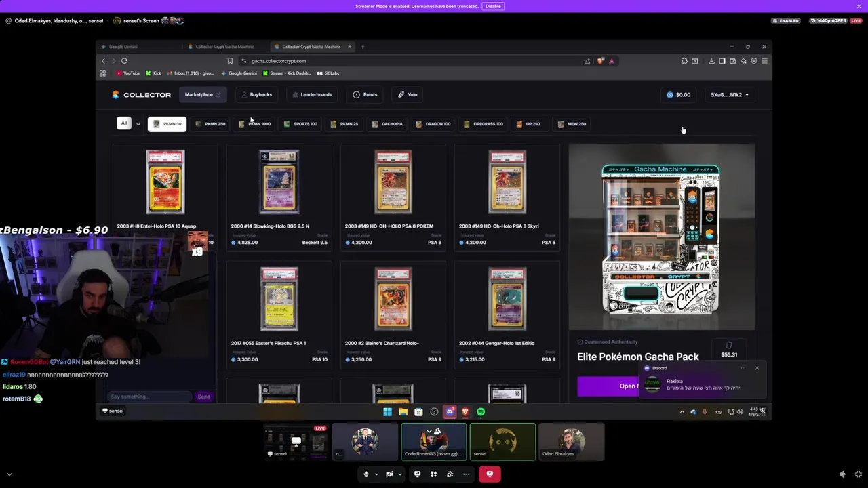Open the browser main menu
868x488 pixels.
764,61
